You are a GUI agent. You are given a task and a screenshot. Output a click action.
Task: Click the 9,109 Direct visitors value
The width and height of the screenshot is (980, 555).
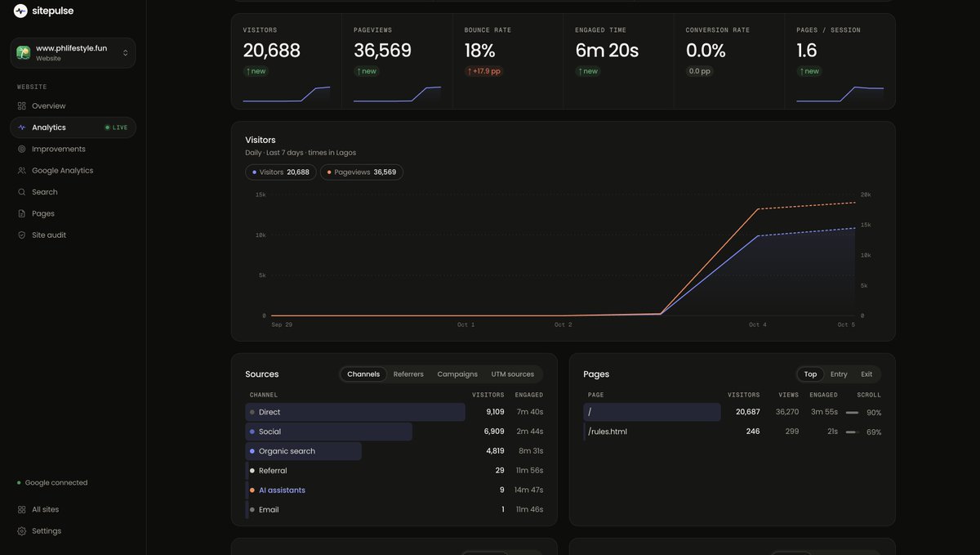pos(495,412)
